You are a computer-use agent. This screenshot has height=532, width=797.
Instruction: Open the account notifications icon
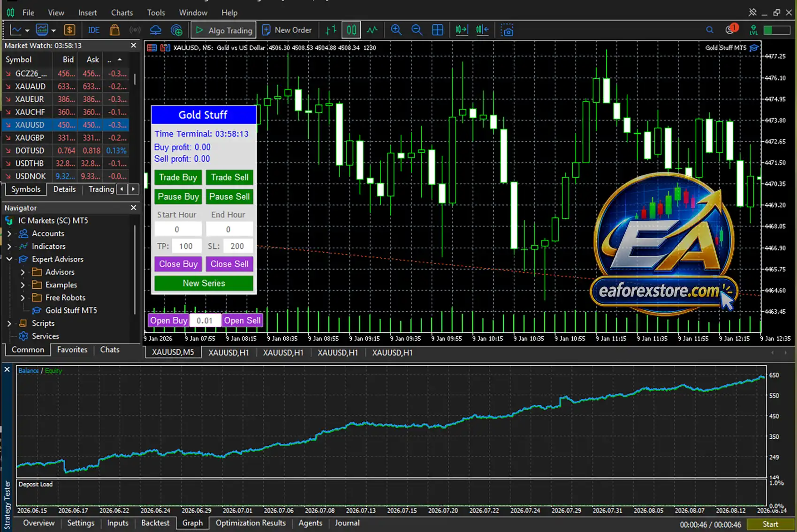click(731, 30)
